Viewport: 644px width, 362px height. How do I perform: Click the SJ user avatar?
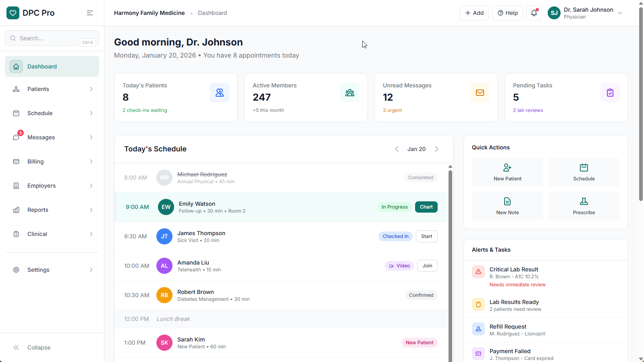[x=554, y=13]
